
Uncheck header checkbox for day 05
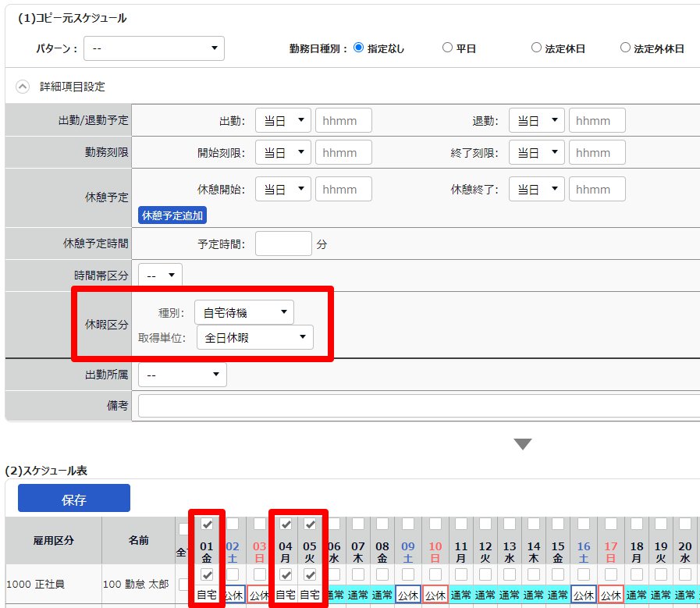coord(310,524)
